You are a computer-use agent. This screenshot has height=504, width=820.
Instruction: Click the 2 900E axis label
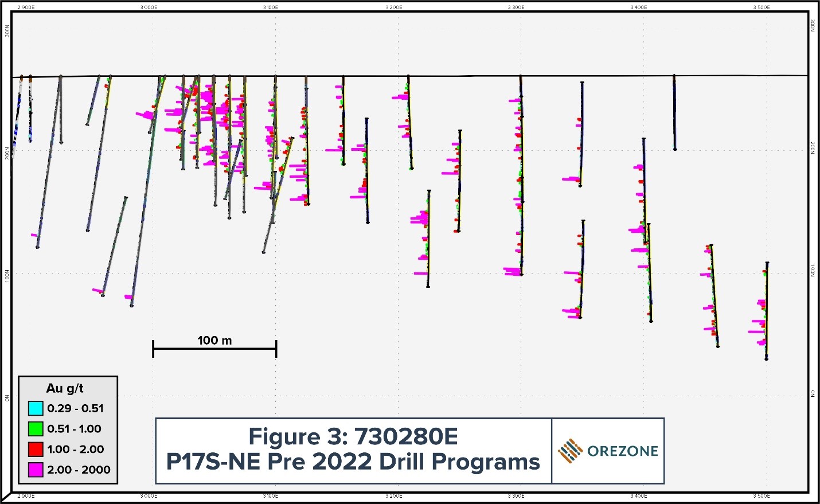tap(27, 8)
